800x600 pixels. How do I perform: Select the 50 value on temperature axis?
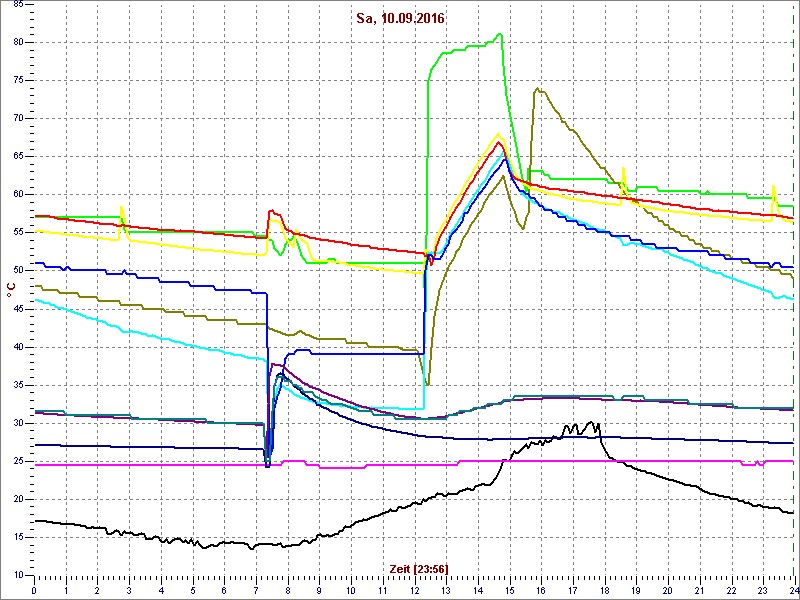tap(18, 270)
